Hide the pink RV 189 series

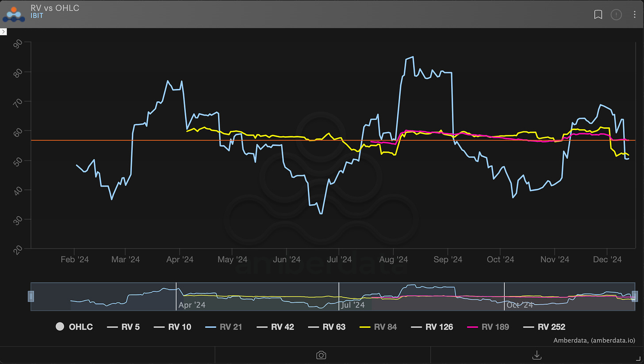[488, 327]
